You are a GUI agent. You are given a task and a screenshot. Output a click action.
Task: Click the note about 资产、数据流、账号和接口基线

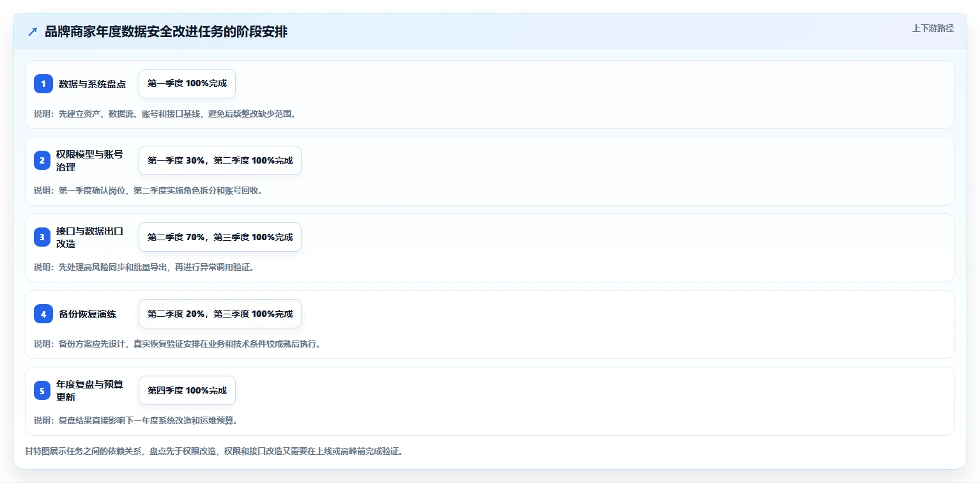coord(165,114)
